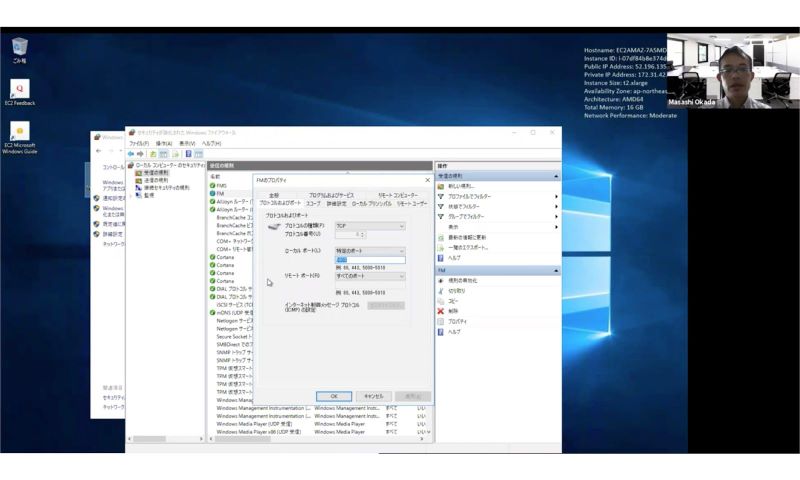This screenshot has width=800, height=480.
Task: Switch to the スコープ tab
Action: 313,204
